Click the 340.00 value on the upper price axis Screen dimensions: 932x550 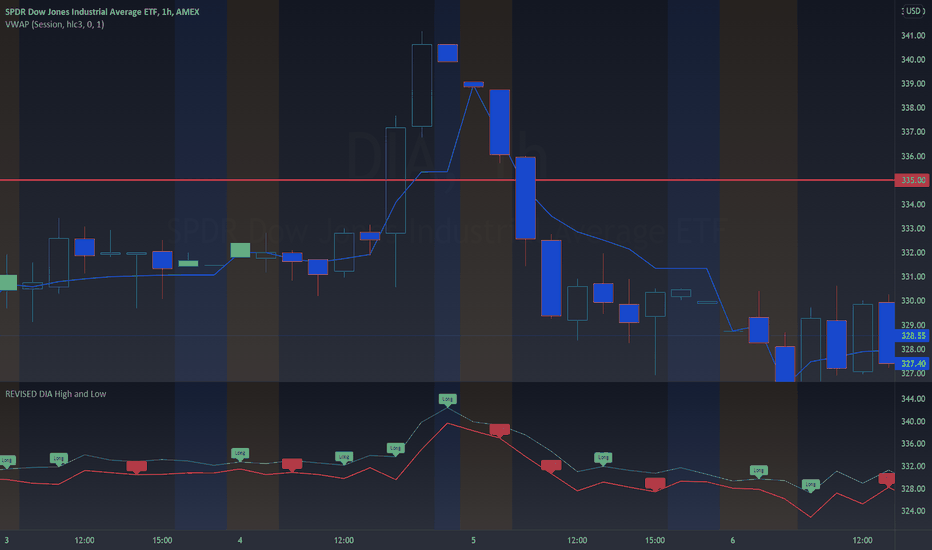[913, 59]
